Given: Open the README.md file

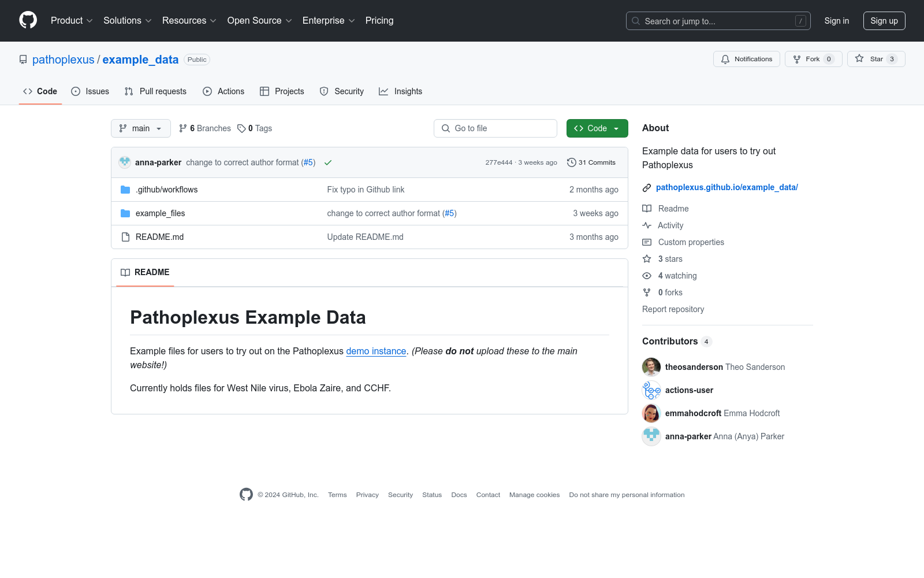Looking at the screenshot, I should (x=160, y=237).
